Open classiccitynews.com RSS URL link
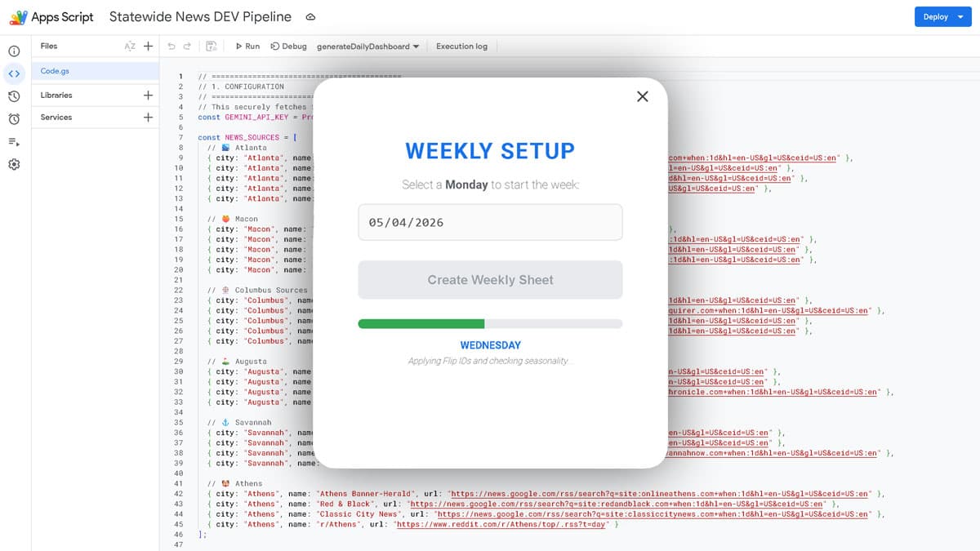This screenshot has height=551, width=980. 653,514
